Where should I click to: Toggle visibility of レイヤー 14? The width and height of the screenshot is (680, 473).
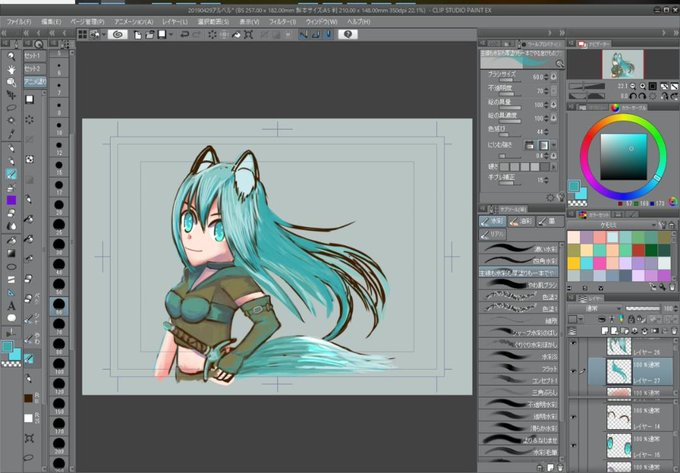click(574, 418)
